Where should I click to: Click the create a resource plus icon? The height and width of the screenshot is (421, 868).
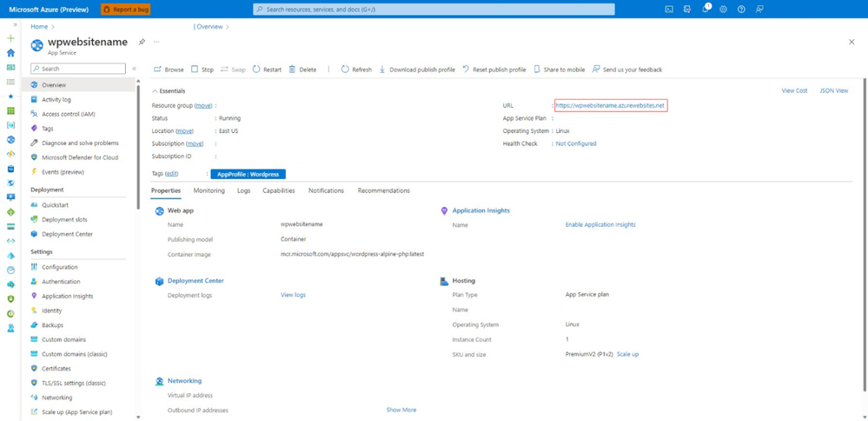[x=10, y=38]
